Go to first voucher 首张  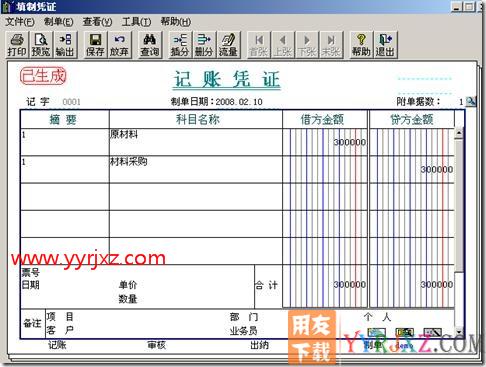click(x=259, y=45)
